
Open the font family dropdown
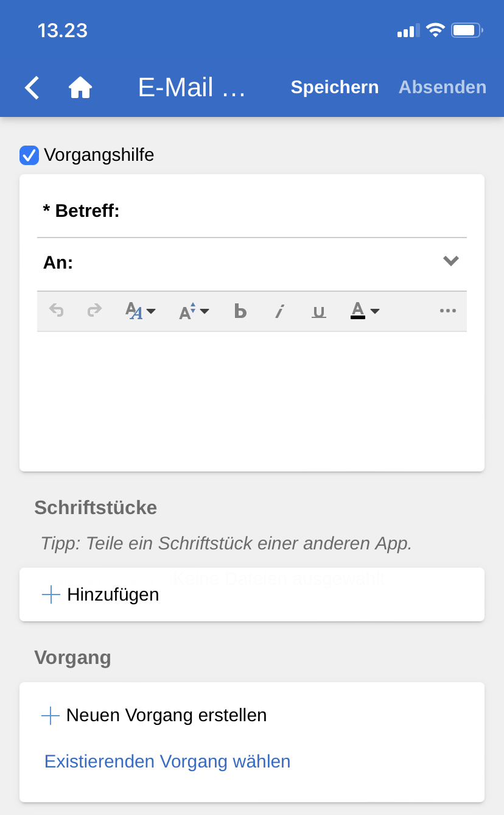pos(140,311)
